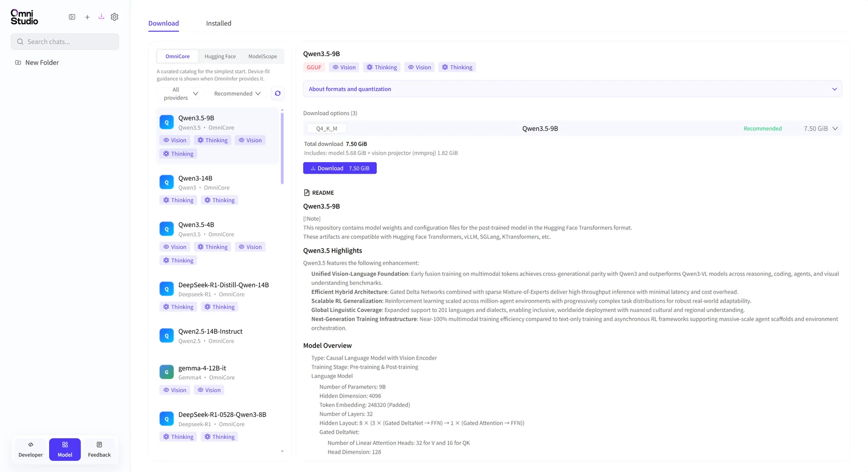Click the Model grid icon in the bottom bar
The height and width of the screenshot is (472, 868).
pyautogui.click(x=65, y=445)
